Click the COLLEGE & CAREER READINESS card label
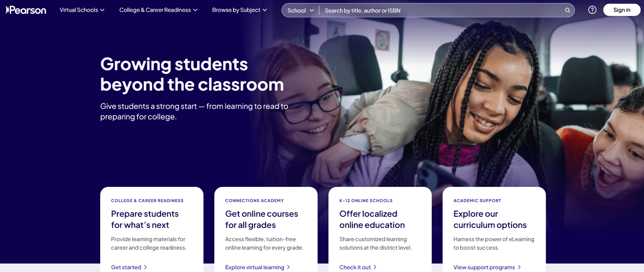This screenshot has height=272, width=644. [x=147, y=201]
